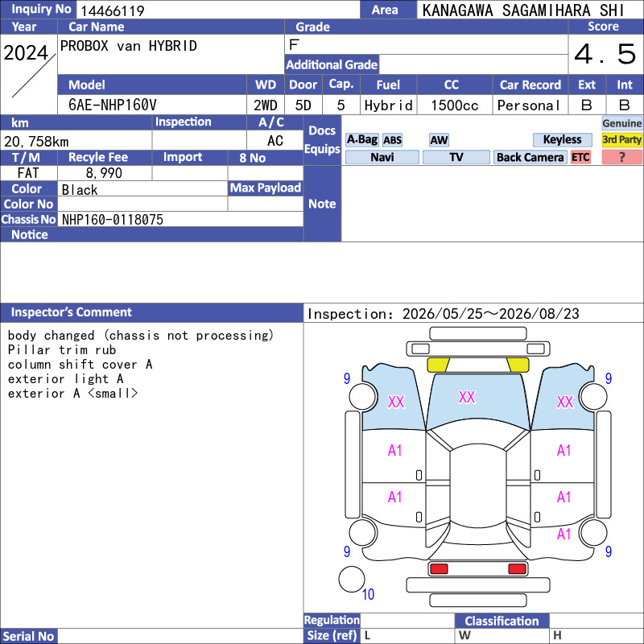The image size is (644, 644).
Task: Click the Serial No label
Action: [x=28, y=636]
